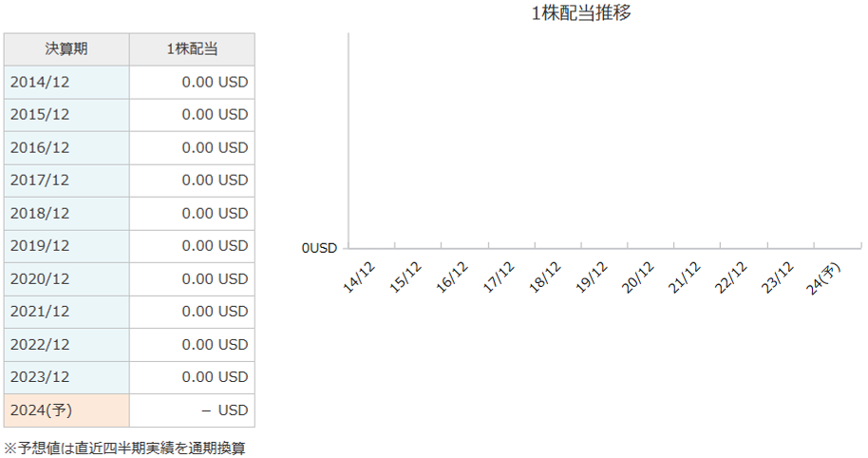Select the 2023/12 period cell
This screenshot has height=458, width=868.
(66, 377)
